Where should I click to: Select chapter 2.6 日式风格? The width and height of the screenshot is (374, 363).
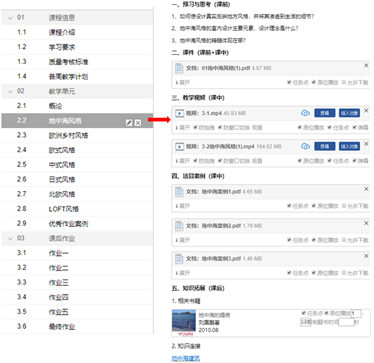77,179
